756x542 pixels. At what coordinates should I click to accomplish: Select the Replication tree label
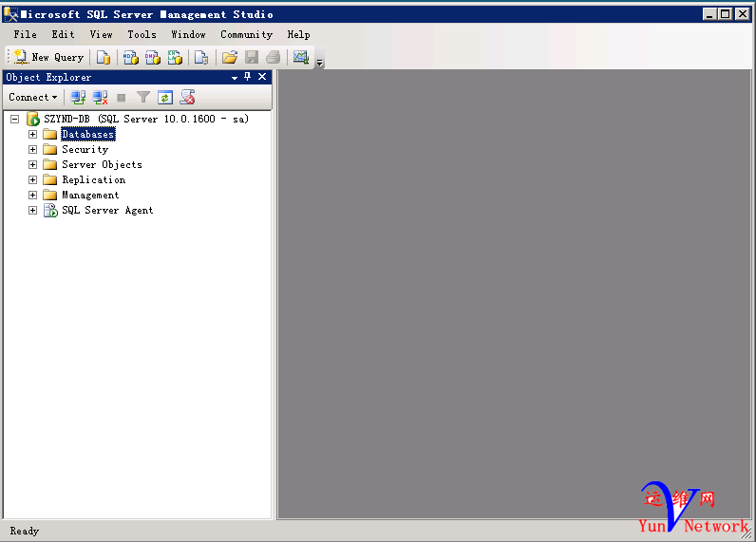pos(93,179)
